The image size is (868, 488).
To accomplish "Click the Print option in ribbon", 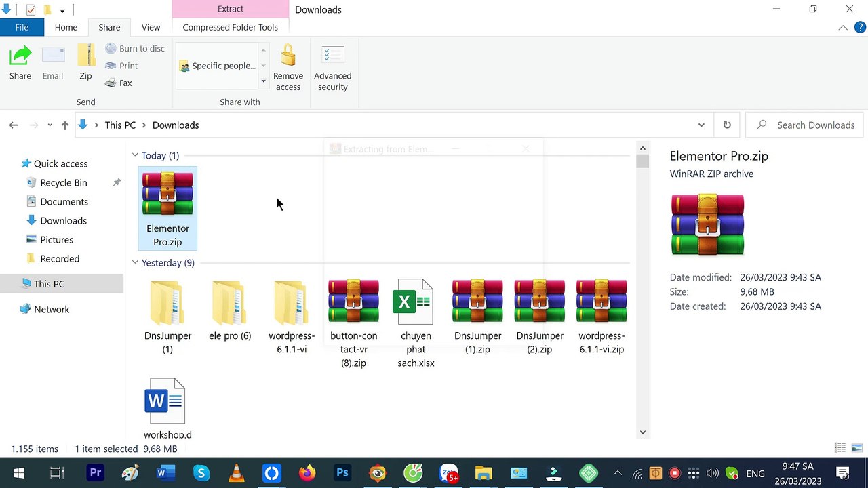I will coord(121,66).
